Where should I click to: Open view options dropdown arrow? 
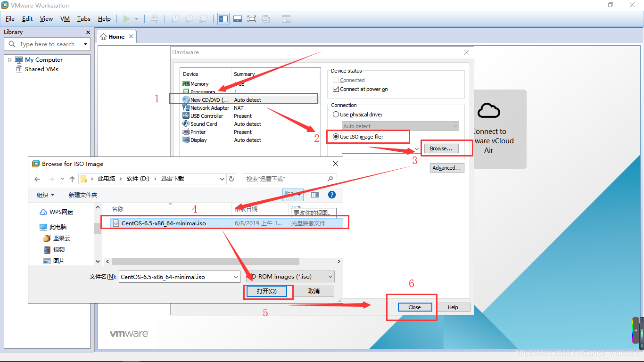(299, 195)
